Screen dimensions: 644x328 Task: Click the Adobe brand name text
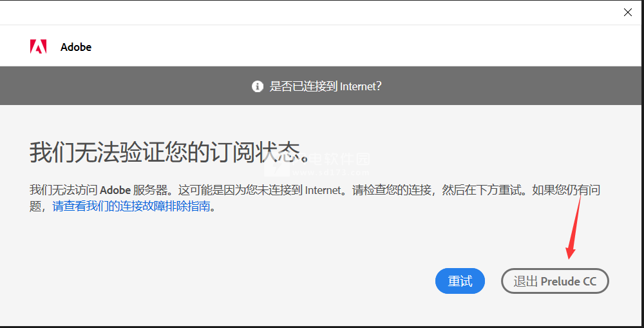point(76,47)
